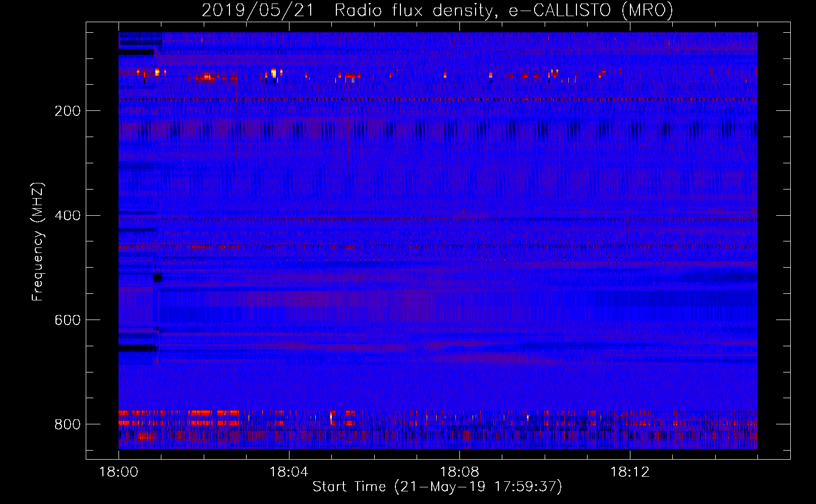Click the '18:12' time tick label
Screen dimensions: 816x504
tap(630, 472)
